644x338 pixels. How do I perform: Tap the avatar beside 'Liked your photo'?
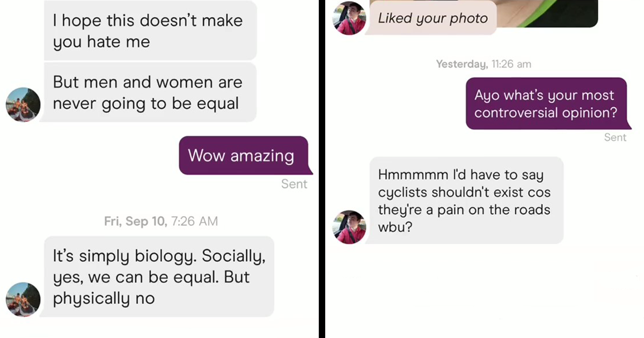tap(349, 18)
